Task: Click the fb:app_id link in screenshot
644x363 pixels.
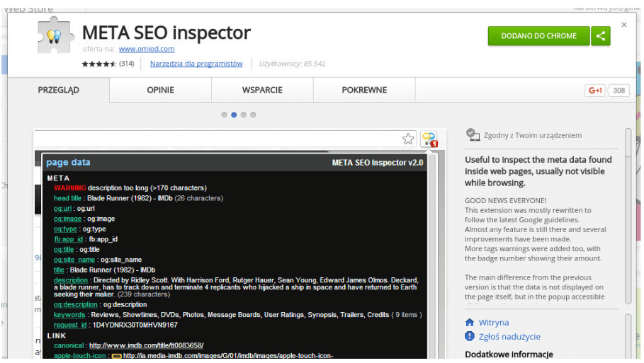Action: click(x=68, y=239)
